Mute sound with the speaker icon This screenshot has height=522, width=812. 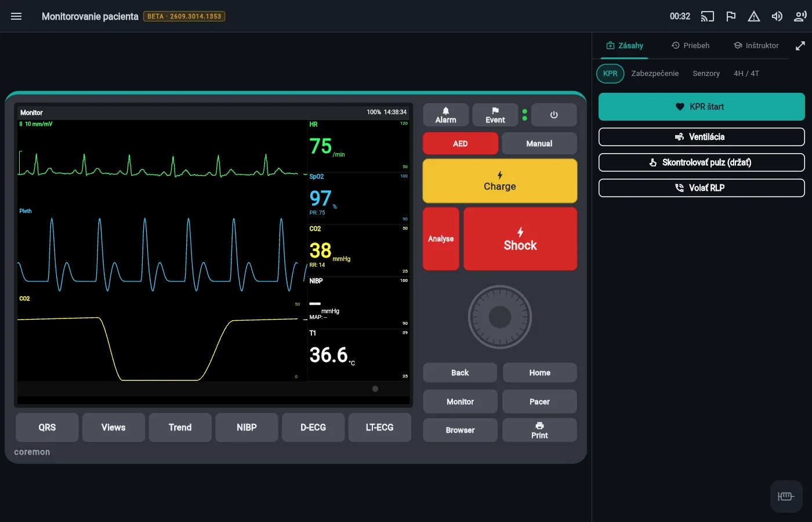pyautogui.click(x=777, y=16)
